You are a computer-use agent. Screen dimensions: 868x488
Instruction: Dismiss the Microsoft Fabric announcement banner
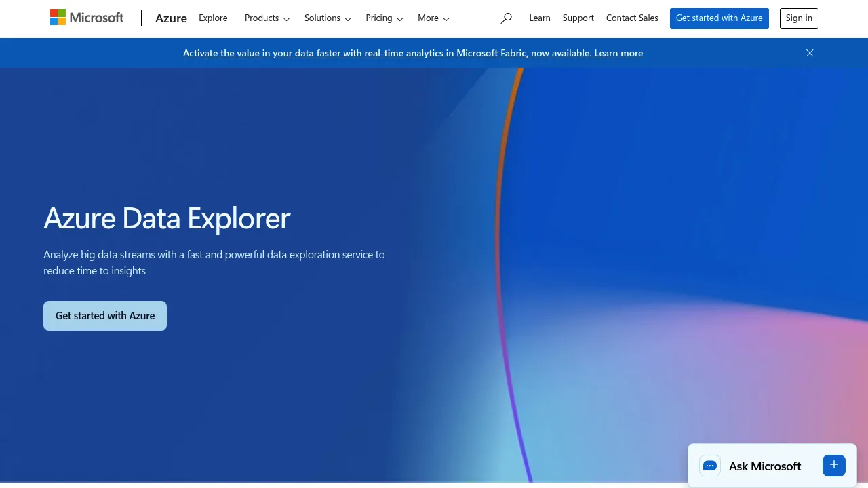tap(810, 53)
